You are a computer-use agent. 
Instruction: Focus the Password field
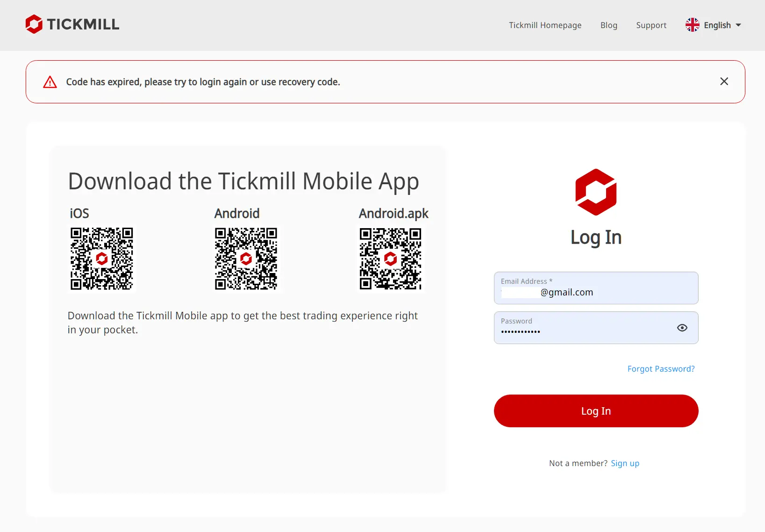point(596,328)
